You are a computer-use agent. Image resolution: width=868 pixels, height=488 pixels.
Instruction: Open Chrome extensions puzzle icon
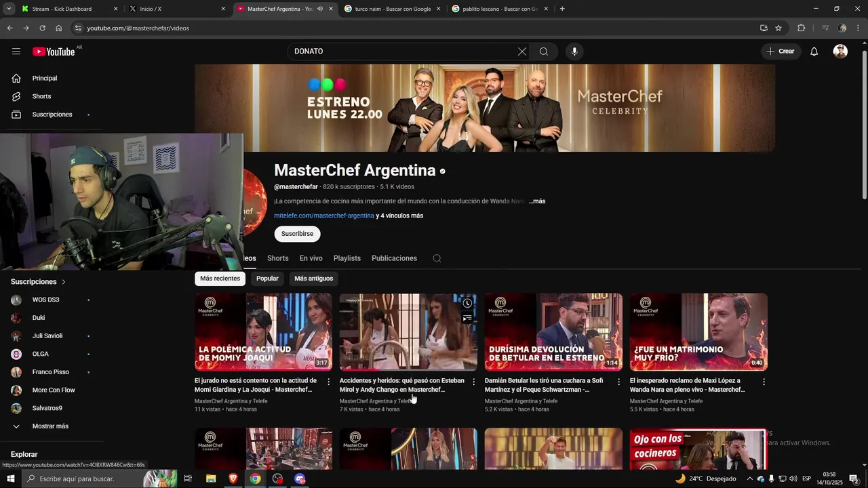801,28
